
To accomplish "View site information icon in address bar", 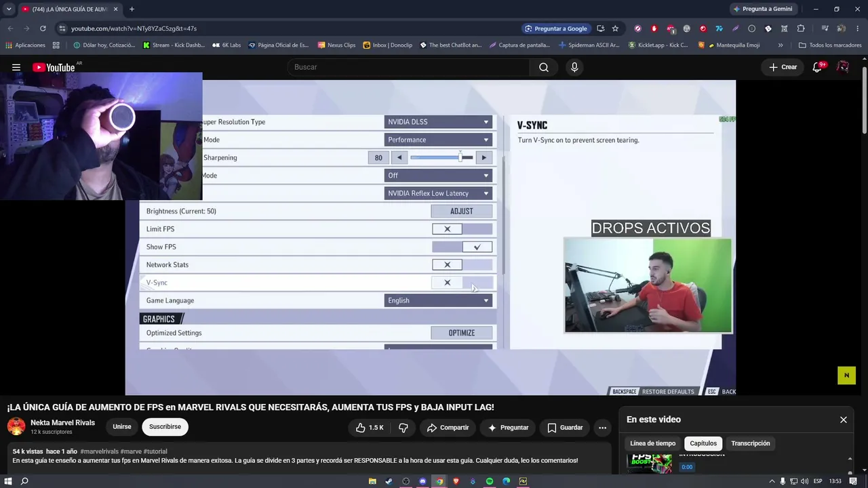I will click(x=62, y=28).
